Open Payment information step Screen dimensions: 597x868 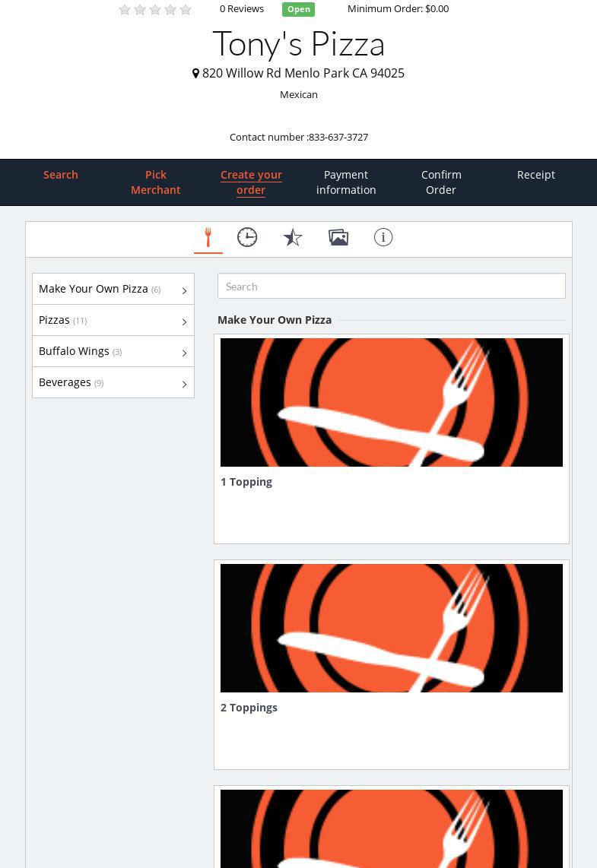346,182
